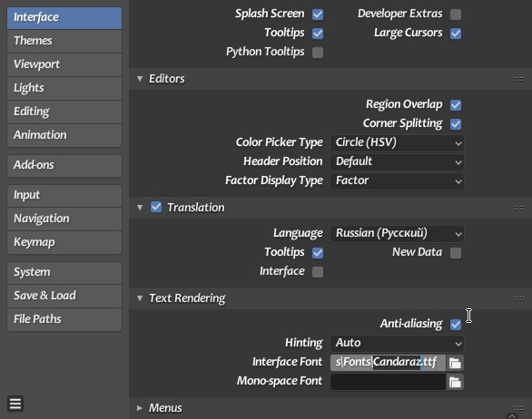Switch to the Themes preferences tab
Image resolution: width=532 pixels, height=419 pixels.
(64, 41)
